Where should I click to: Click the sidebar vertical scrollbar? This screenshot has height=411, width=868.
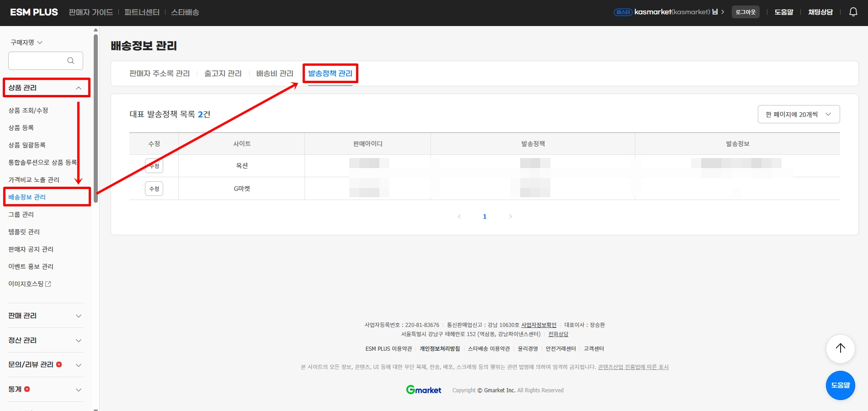coord(96,119)
